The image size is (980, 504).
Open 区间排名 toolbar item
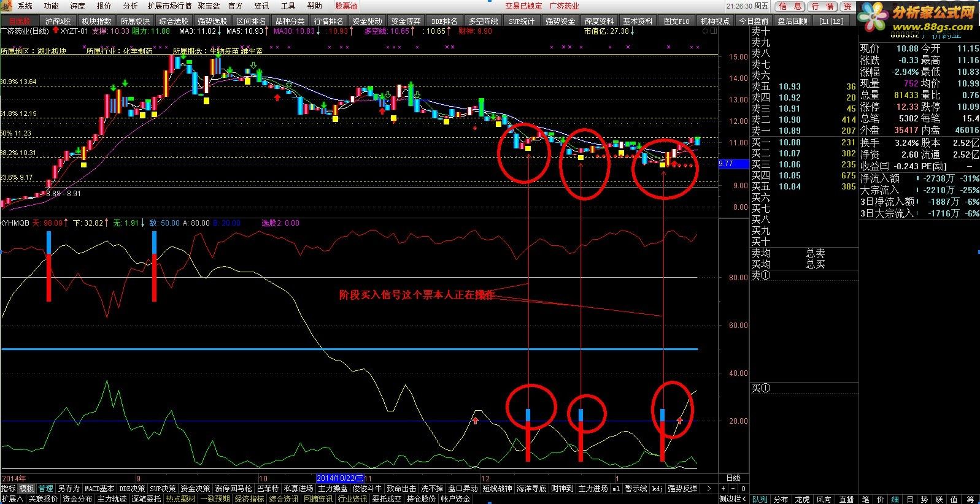251,21
